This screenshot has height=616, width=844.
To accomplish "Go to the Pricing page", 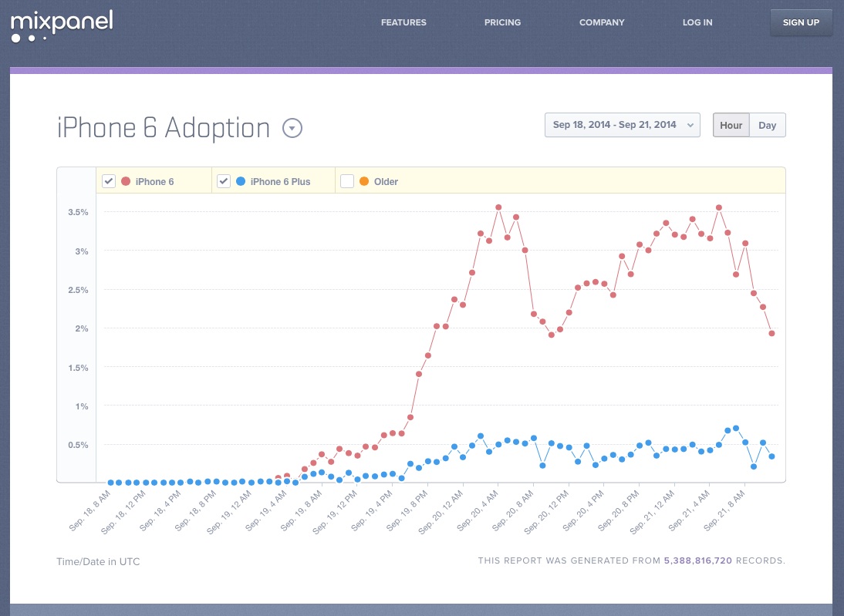I will pos(503,22).
